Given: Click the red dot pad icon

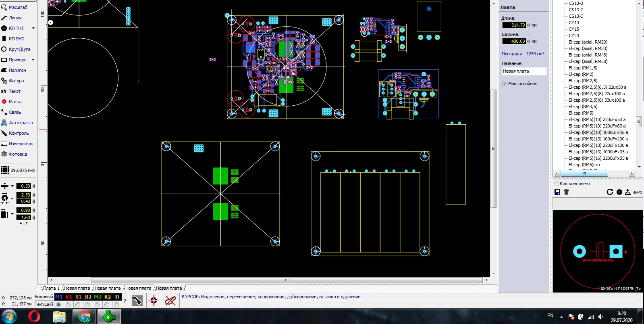Looking at the screenshot, I should point(619,192).
